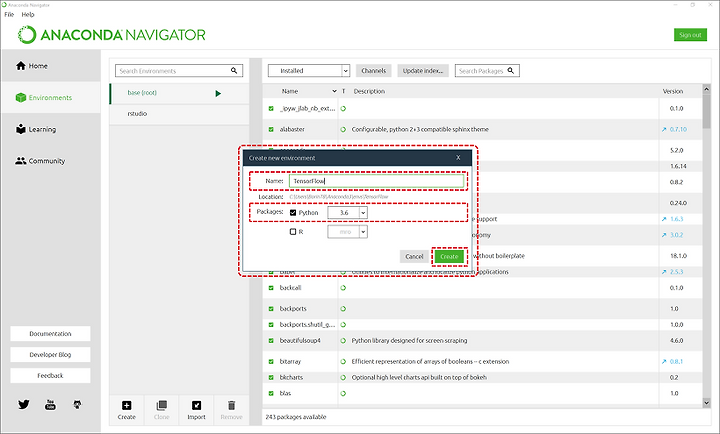
Task: Click the update arrow beside version 0.7.10
Action: (x=664, y=130)
